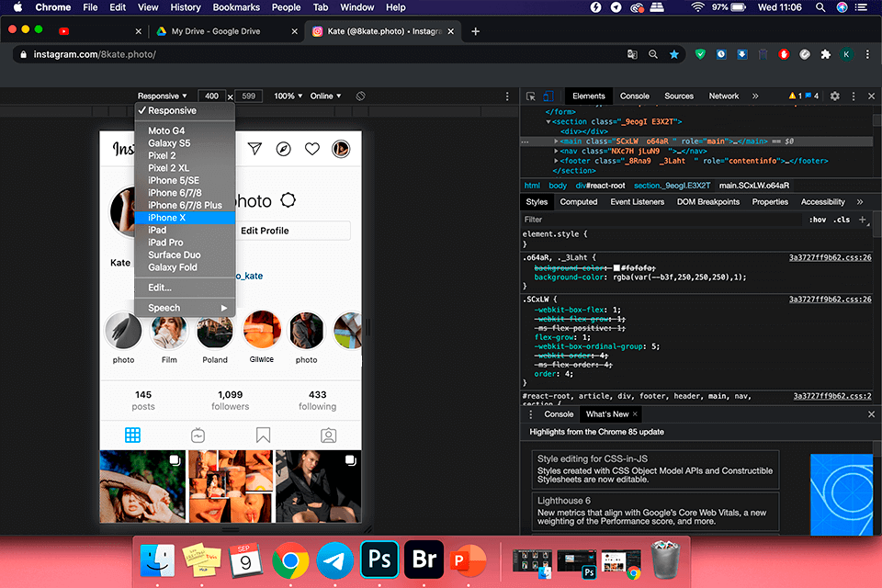Open the 3a3727ff9b62.css:26 source link for .SCxLW
Viewport: 882px width, 588px height.
(x=830, y=300)
